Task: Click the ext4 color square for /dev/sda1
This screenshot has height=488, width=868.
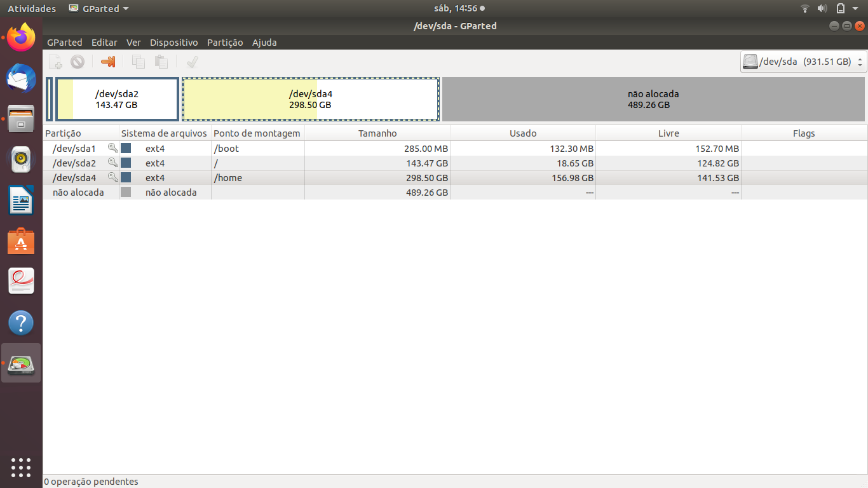Action: pyautogui.click(x=126, y=148)
